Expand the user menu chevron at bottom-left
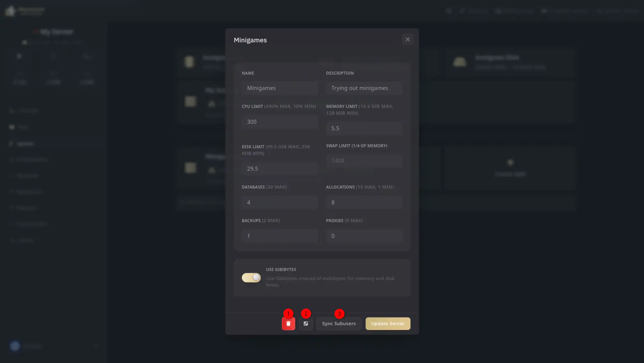The height and width of the screenshot is (363, 644). [x=96, y=346]
